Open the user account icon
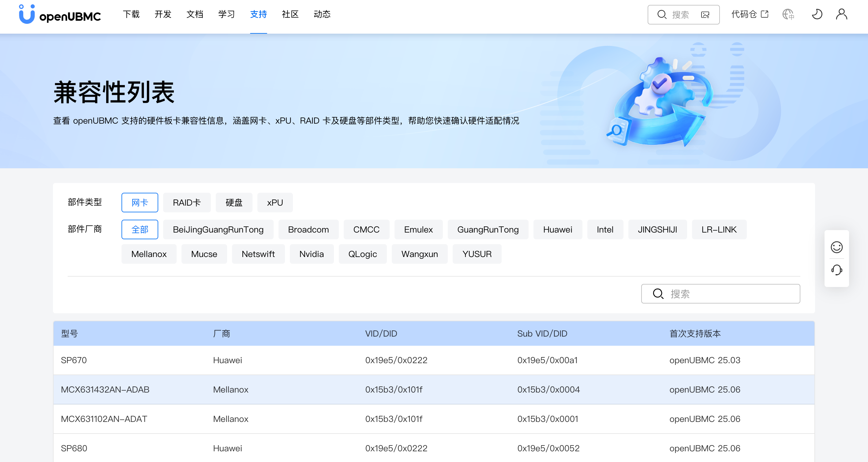 click(841, 14)
